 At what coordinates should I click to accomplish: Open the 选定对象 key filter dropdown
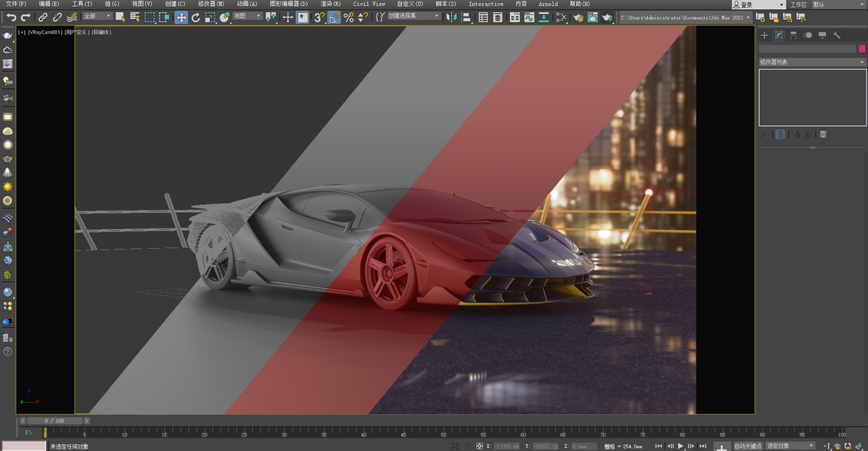791,446
